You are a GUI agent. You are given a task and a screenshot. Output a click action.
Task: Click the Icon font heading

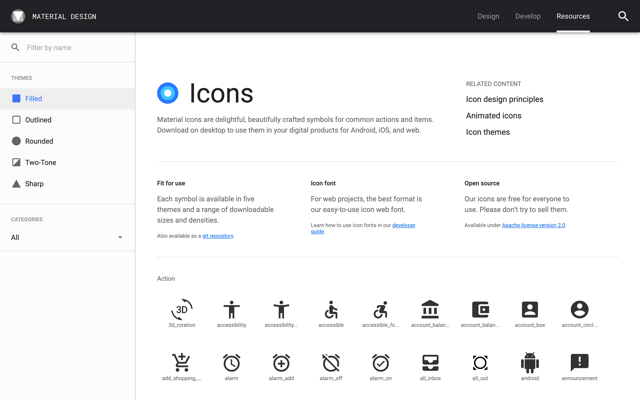(x=323, y=183)
